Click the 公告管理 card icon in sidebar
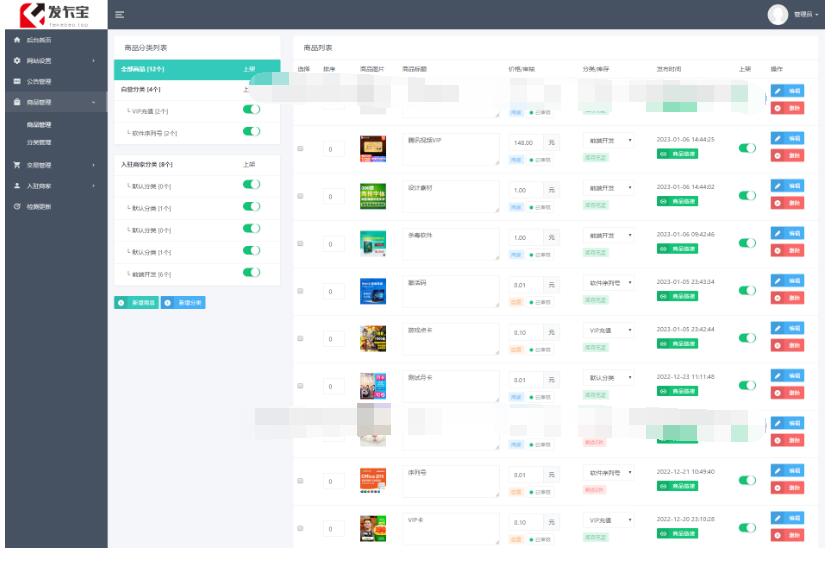 (17, 82)
